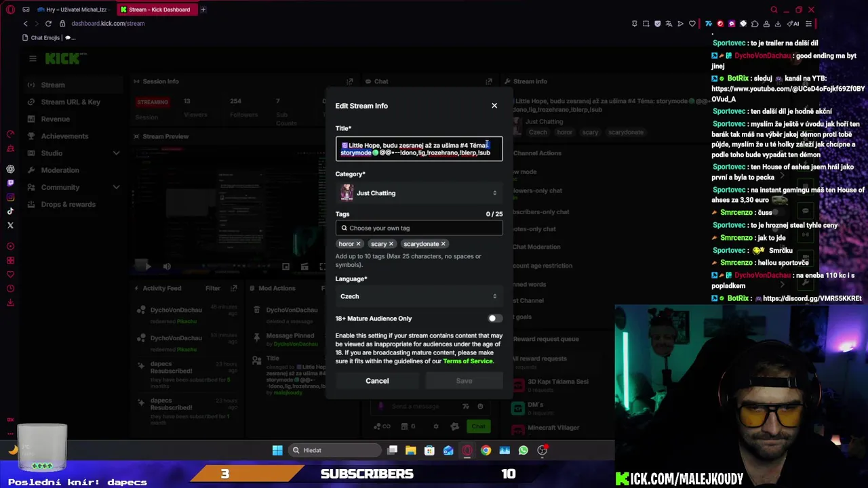Open the Opera AI toolbar button
This screenshot has height=488, width=868.
(793, 24)
